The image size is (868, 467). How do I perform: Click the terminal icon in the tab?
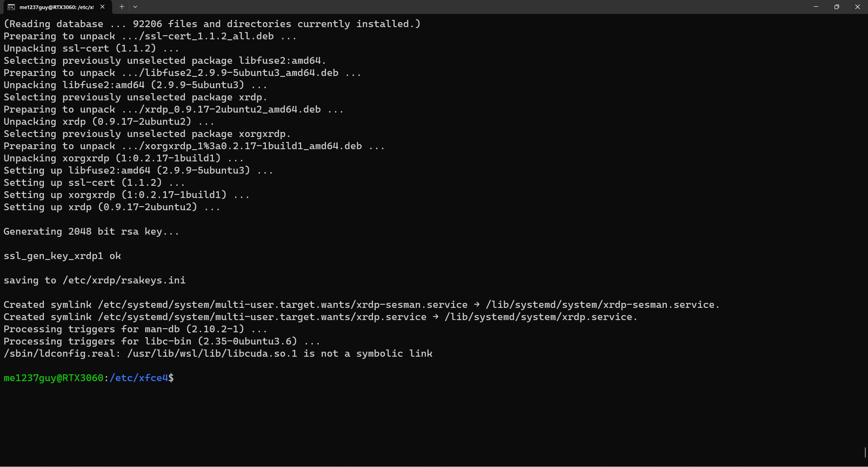(11, 7)
